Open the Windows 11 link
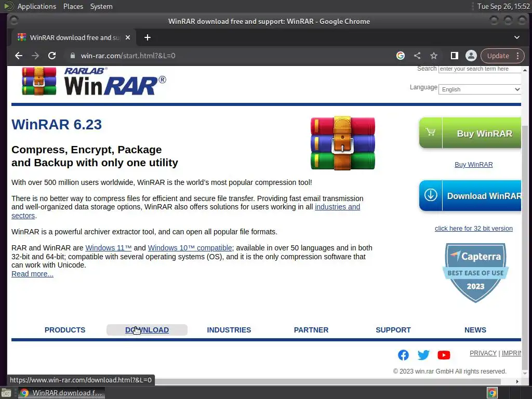The image size is (532, 399). click(108, 248)
